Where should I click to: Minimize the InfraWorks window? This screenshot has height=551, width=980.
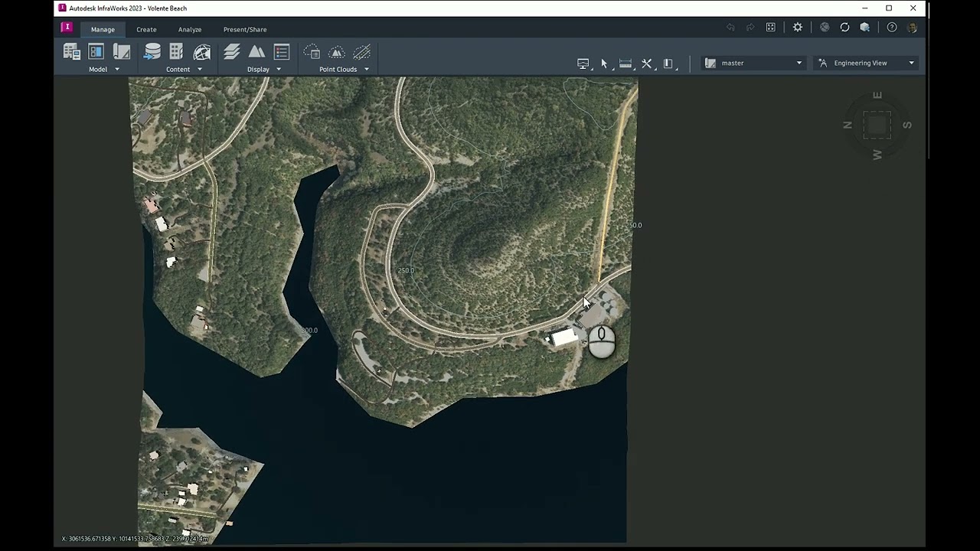(864, 8)
